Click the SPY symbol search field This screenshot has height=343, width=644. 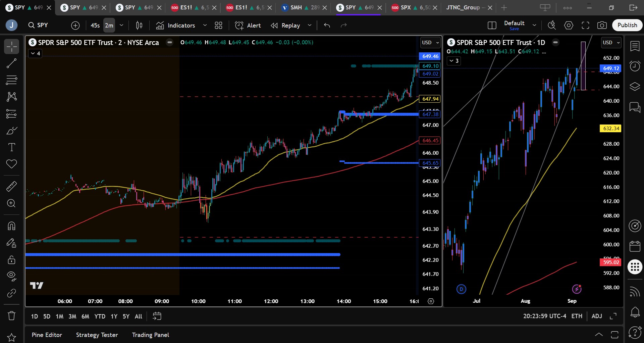38,25
